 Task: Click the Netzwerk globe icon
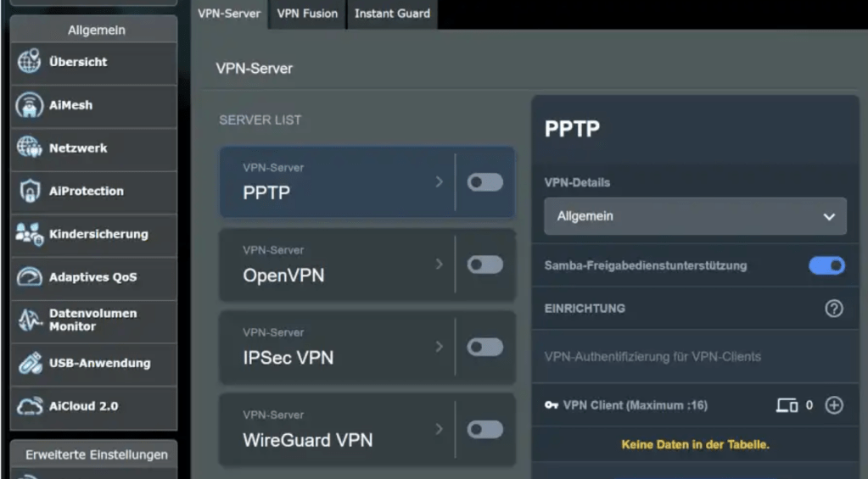point(29,148)
